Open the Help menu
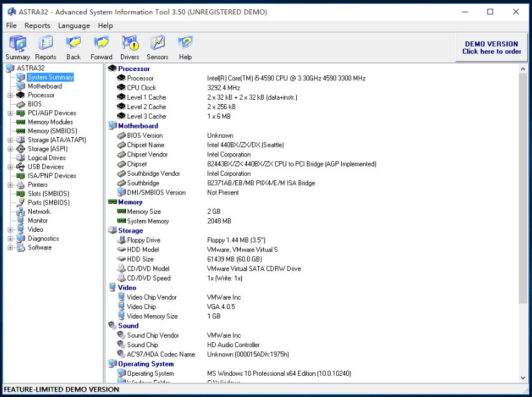The height and width of the screenshot is (397, 532). [105, 26]
